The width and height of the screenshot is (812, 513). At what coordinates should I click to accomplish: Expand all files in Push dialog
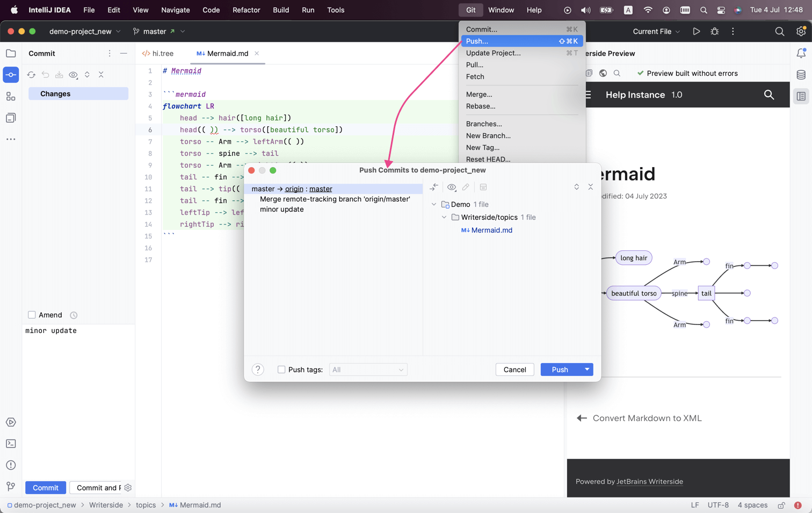coord(576,187)
